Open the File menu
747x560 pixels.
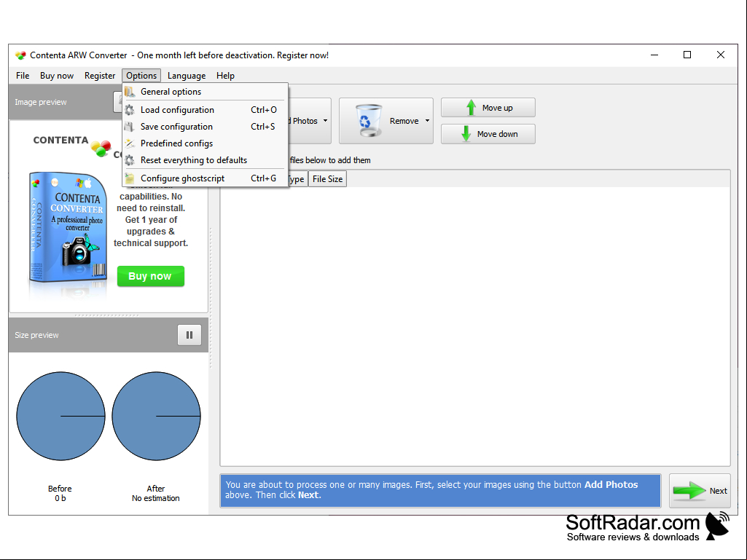click(x=23, y=76)
